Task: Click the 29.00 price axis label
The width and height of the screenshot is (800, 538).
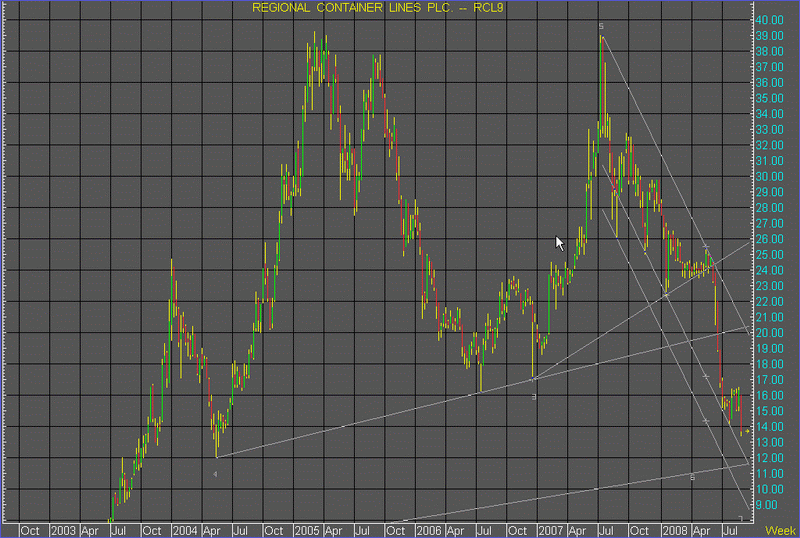Action: pos(769,192)
